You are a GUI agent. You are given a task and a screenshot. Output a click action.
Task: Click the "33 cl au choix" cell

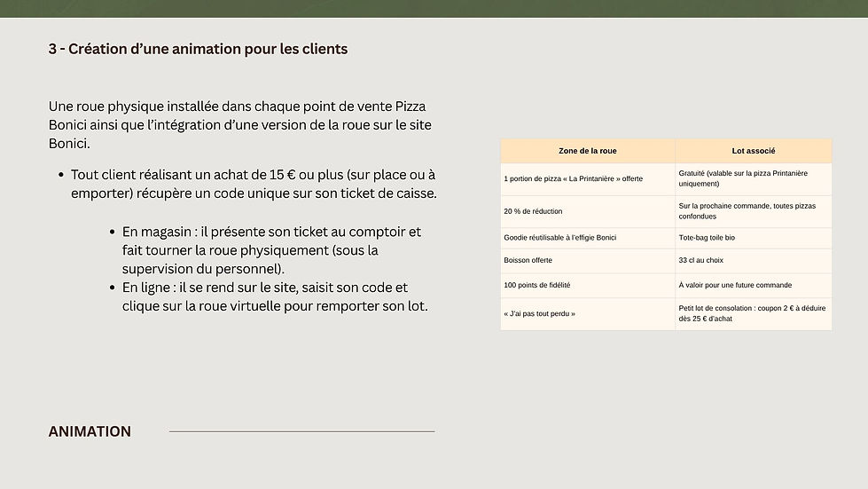(701, 261)
